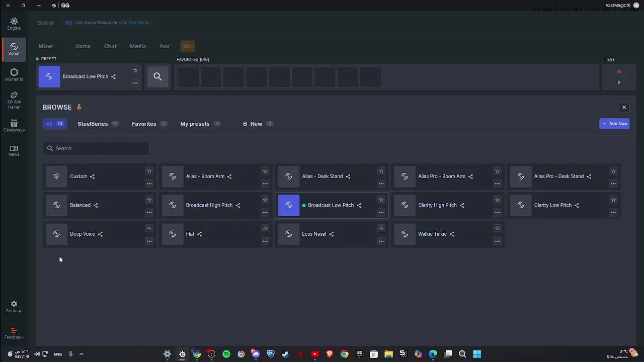Share the Alias - Boom Arm preset

pyautogui.click(x=229, y=176)
